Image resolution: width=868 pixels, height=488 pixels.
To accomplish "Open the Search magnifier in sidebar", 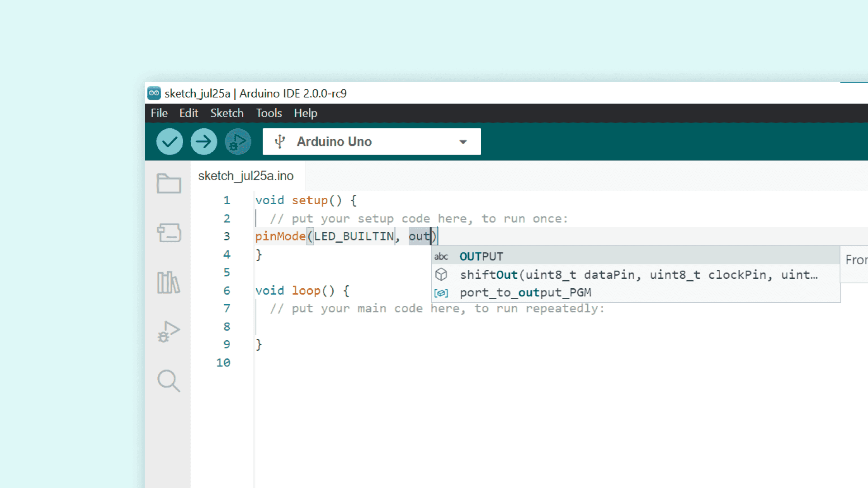I will click(169, 381).
